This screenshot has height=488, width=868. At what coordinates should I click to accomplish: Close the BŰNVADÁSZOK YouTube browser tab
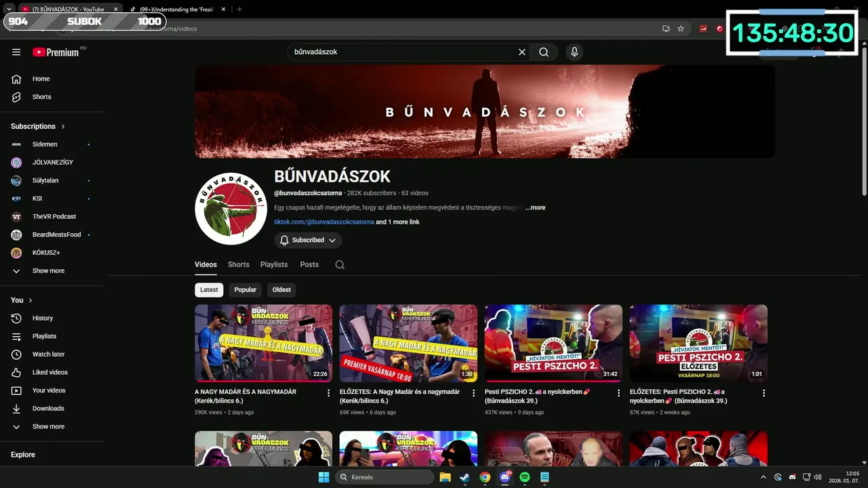coord(115,9)
